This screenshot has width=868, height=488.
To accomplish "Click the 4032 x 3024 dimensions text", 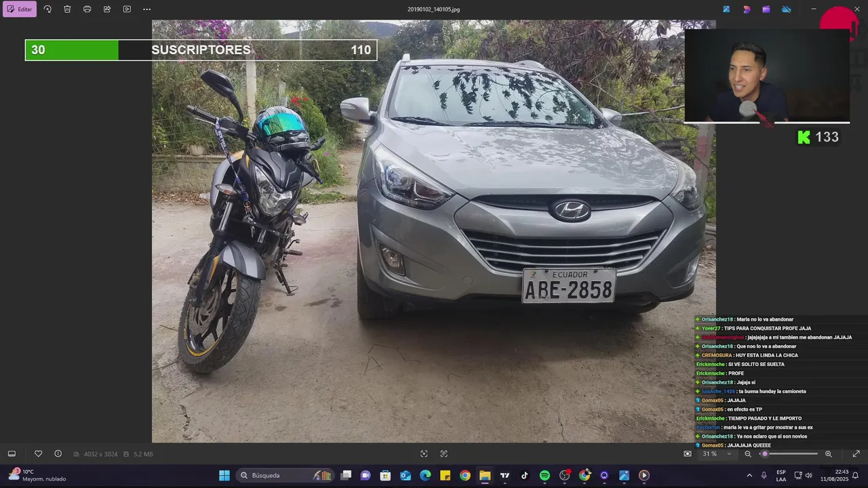I will (x=100, y=454).
